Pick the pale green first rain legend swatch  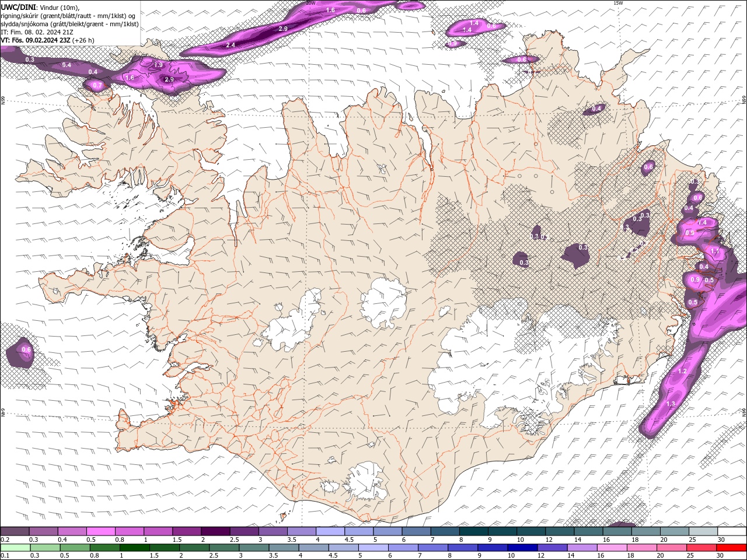(15, 547)
